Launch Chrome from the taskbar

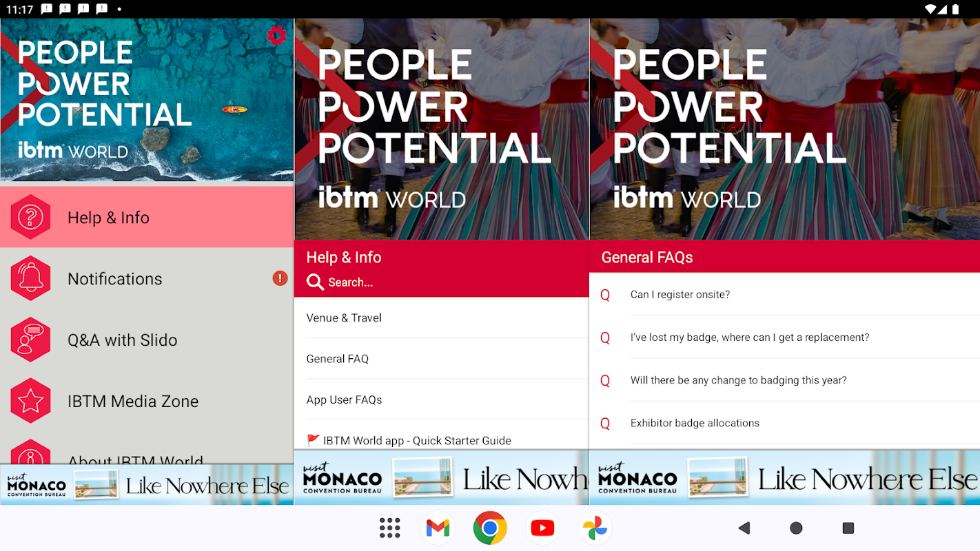pyautogui.click(x=490, y=528)
